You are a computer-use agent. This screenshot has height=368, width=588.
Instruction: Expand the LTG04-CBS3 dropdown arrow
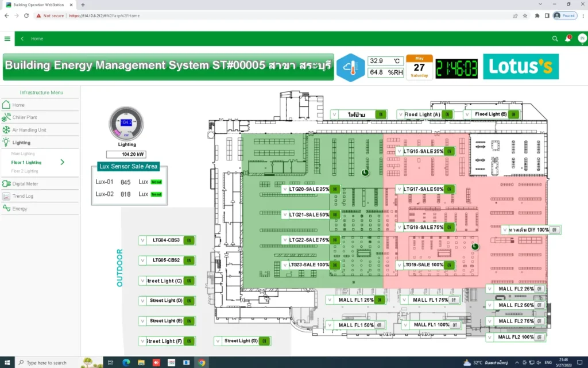pos(142,240)
